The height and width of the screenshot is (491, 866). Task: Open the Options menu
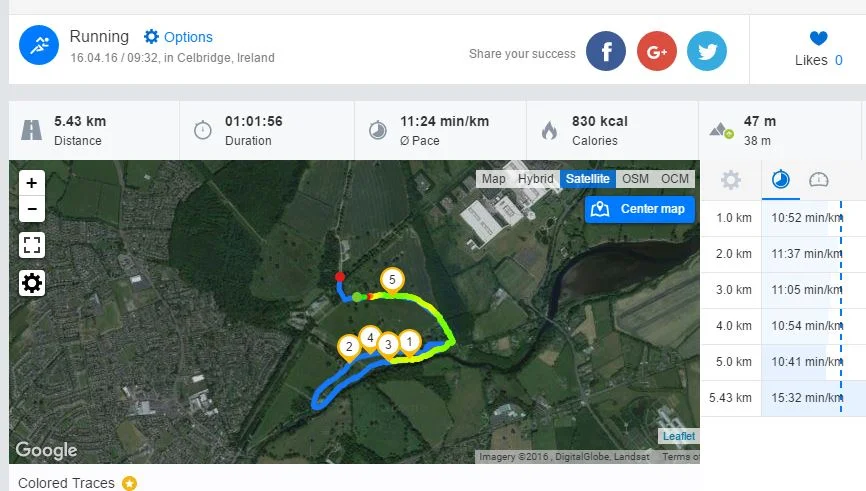click(x=178, y=37)
